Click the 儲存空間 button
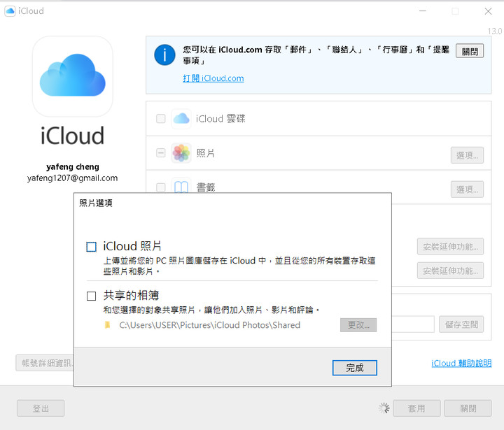504x430 pixels. (x=461, y=324)
